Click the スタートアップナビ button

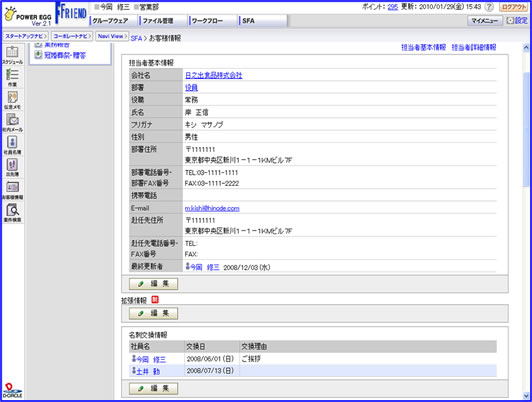pos(26,36)
